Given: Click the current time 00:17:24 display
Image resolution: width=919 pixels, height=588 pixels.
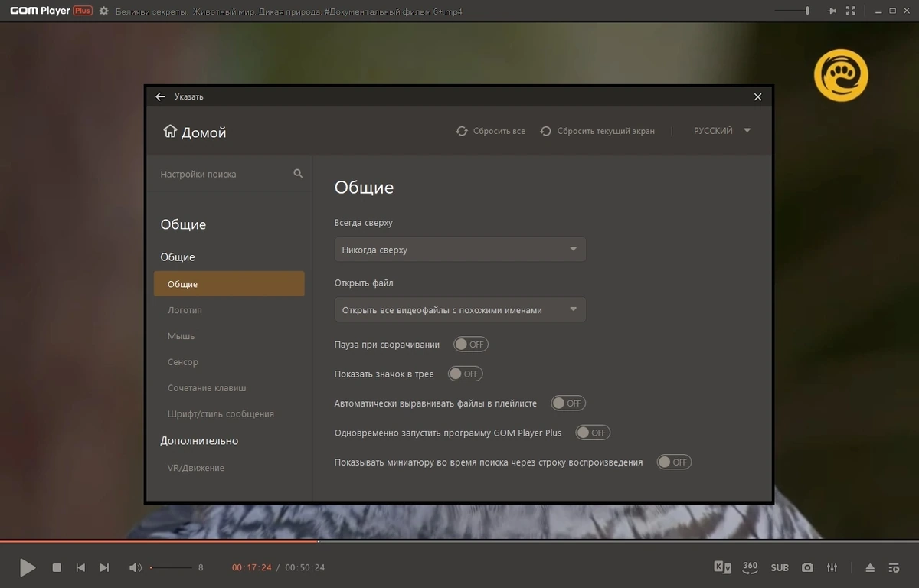Looking at the screenshot, I should [252, 567].
